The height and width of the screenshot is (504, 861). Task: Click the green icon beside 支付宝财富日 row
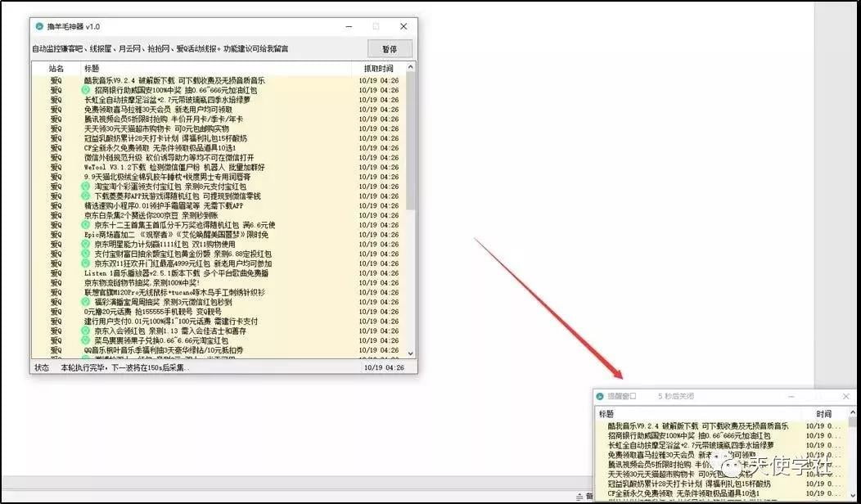(86, 254)
